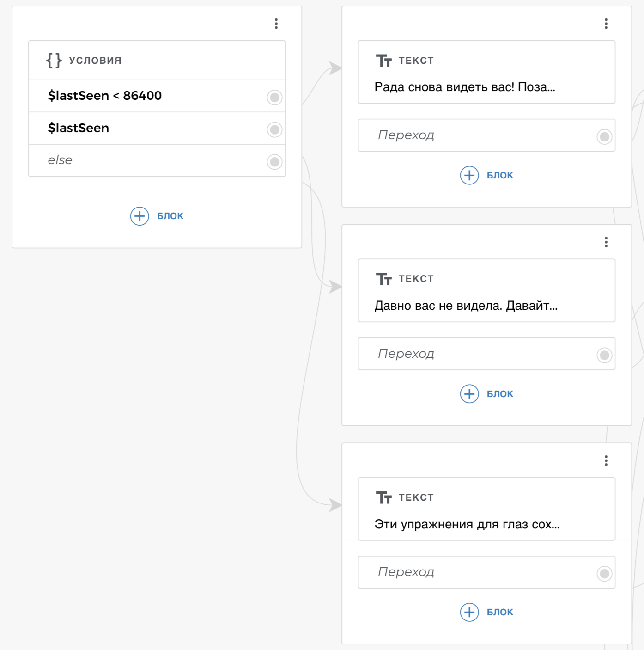Image resolution: width=644 pixels, height=650 pixels.
Task: Click plus icon in conditions card
Action: 140,216
